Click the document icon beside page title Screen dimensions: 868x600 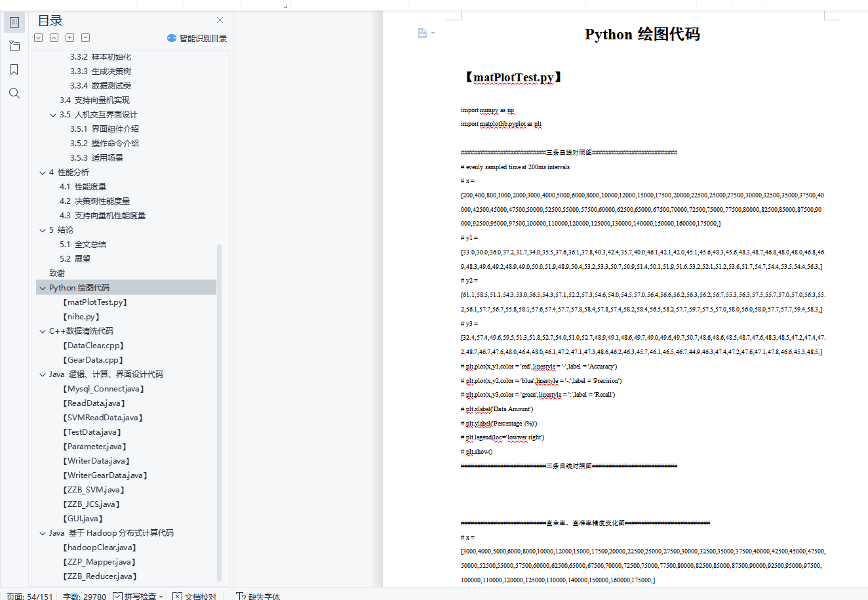click(x=423, y=33)
